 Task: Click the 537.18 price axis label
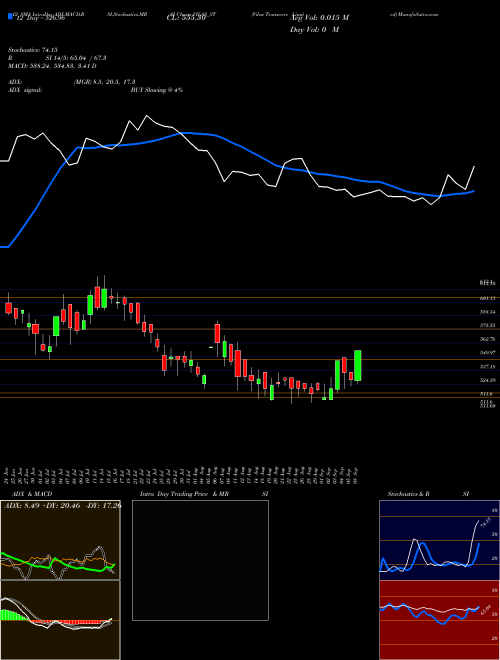487,367
